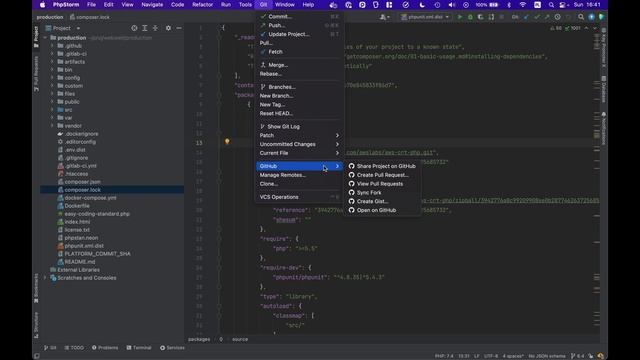640x360 pixels.
Task: Open Database side panel tab
Action: [604, 89]
